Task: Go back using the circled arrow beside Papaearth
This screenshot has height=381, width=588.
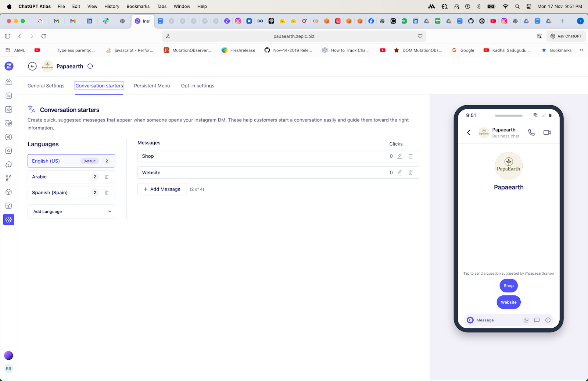Action: [32, 66]
